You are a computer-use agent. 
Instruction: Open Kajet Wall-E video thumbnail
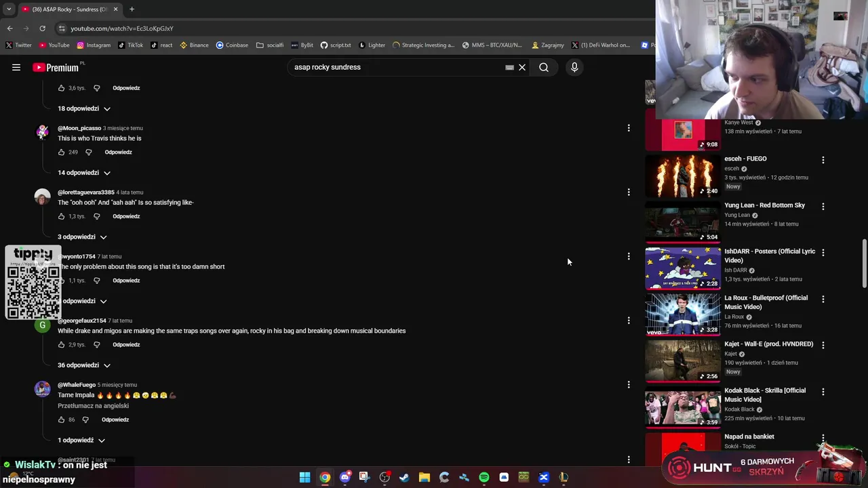click(x=683, y=361)
